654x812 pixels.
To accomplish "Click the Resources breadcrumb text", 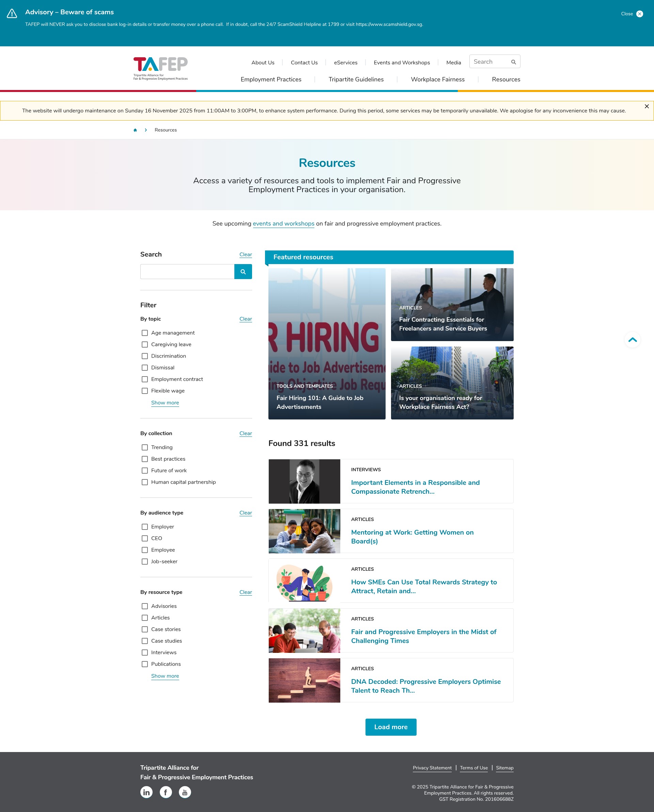I will 166,130.
